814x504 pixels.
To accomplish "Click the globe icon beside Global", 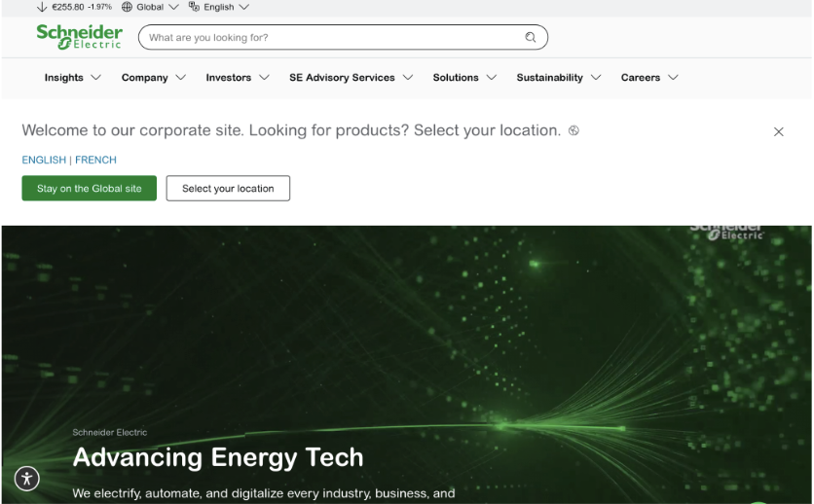I will click(x=127, y=7).
